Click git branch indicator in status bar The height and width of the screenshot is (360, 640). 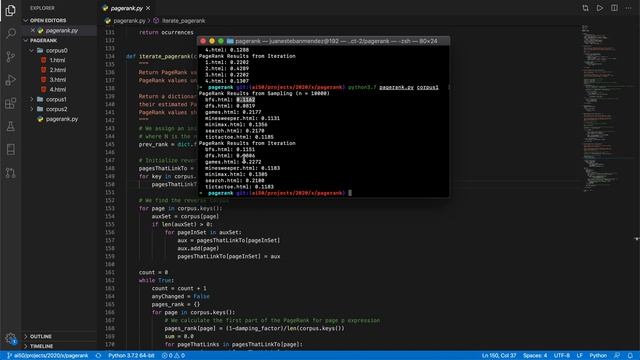click(48, 356)
